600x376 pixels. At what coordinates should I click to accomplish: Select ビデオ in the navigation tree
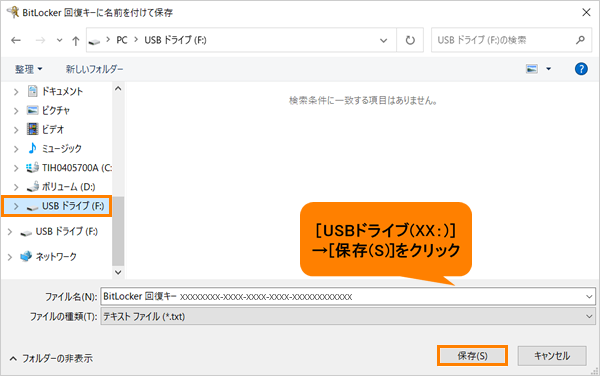tap(53, 130)
